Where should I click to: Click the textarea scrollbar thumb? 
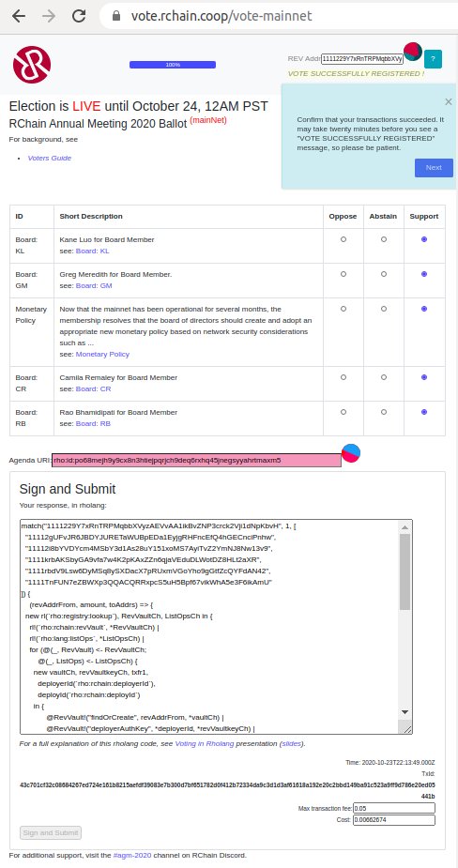pos(405,571)
